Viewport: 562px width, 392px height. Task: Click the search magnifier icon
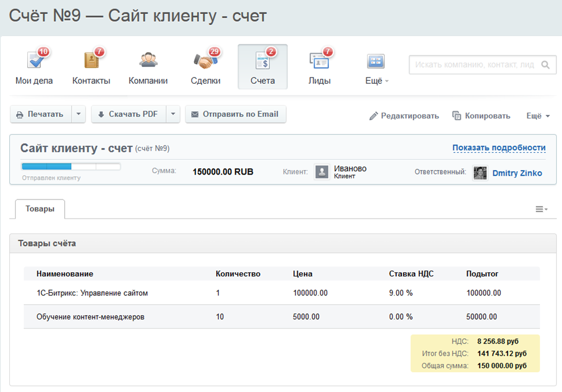545,65
